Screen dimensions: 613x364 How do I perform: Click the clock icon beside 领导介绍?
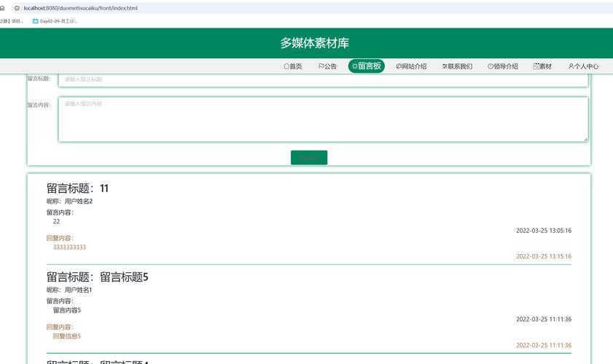coord(491,66)
